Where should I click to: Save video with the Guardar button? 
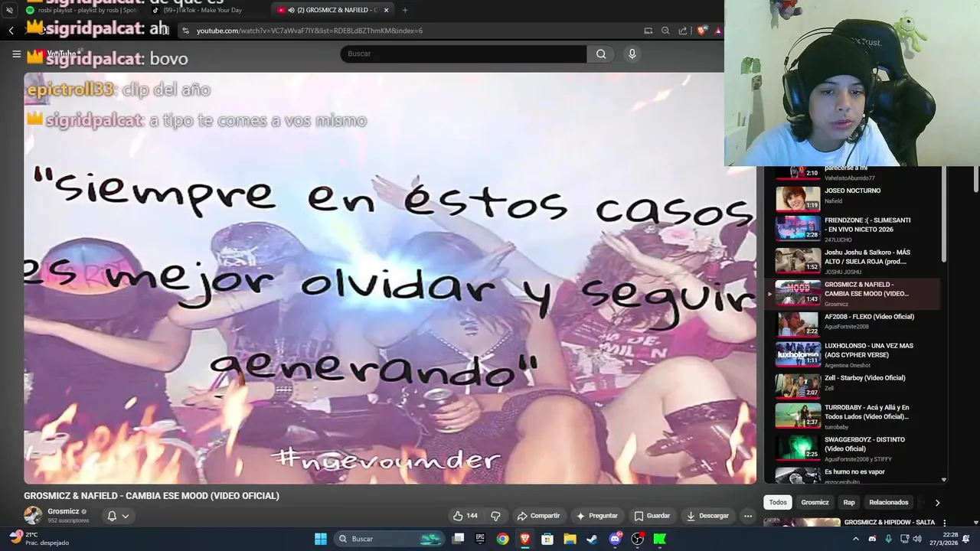pyautogui.click(x=652, y=516)
